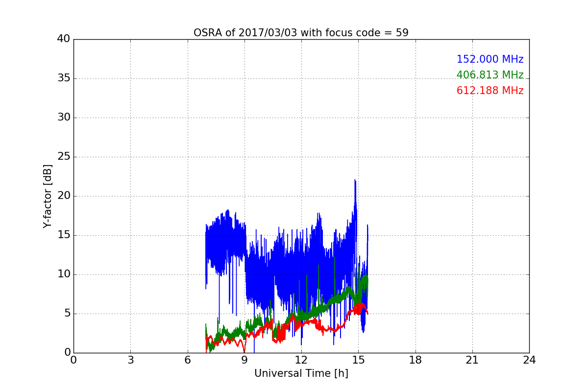Click the Universal Time [h] axis label
The image size is (588, 392).
tap(301, 373)
